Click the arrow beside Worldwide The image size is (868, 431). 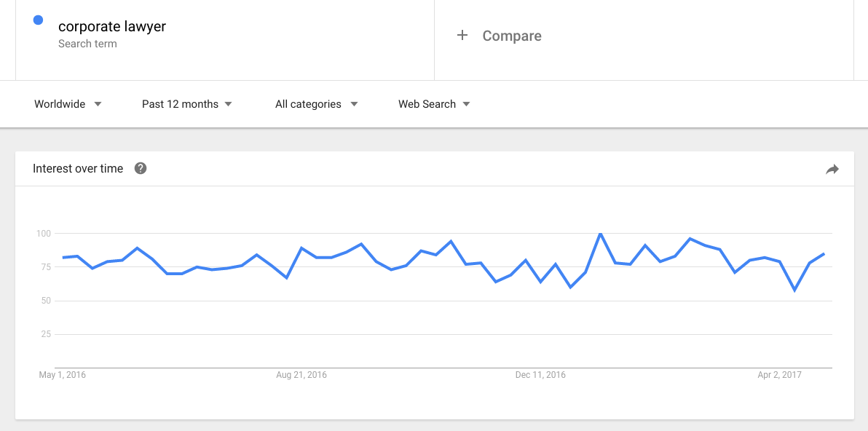tap(98, 104)
